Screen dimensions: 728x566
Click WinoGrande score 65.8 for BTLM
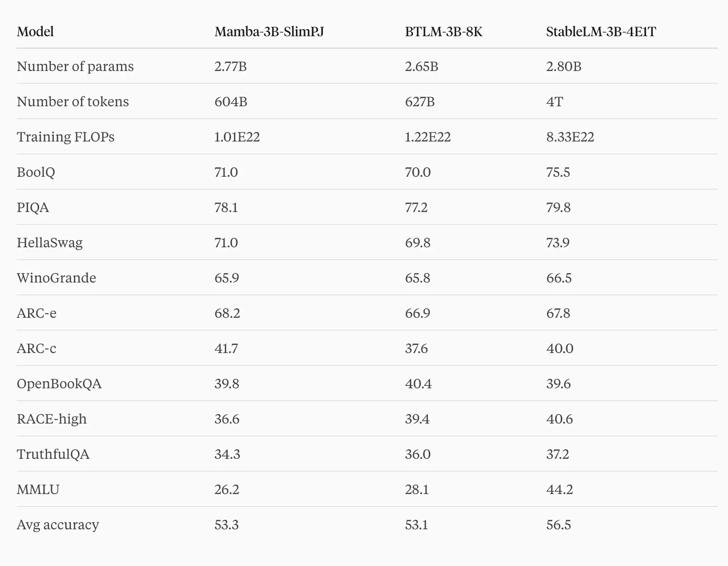coord(417,278)
